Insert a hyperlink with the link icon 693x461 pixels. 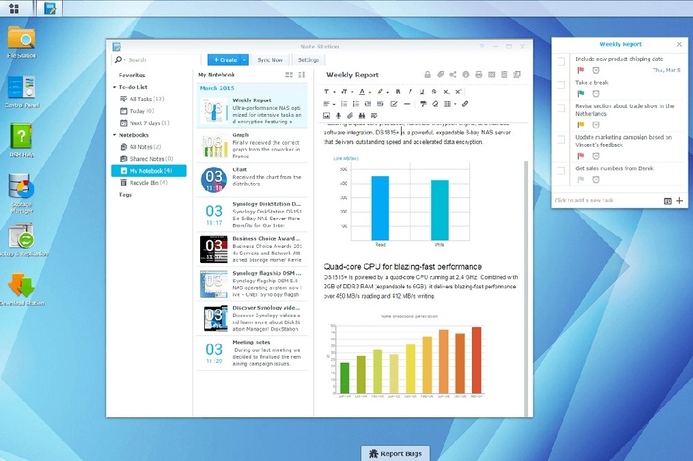click(465, 104)
